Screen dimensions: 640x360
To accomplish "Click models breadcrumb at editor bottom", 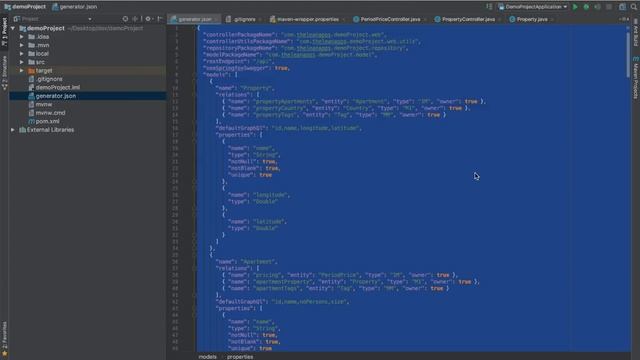I will pyautogui.click(x=207, y=357).
